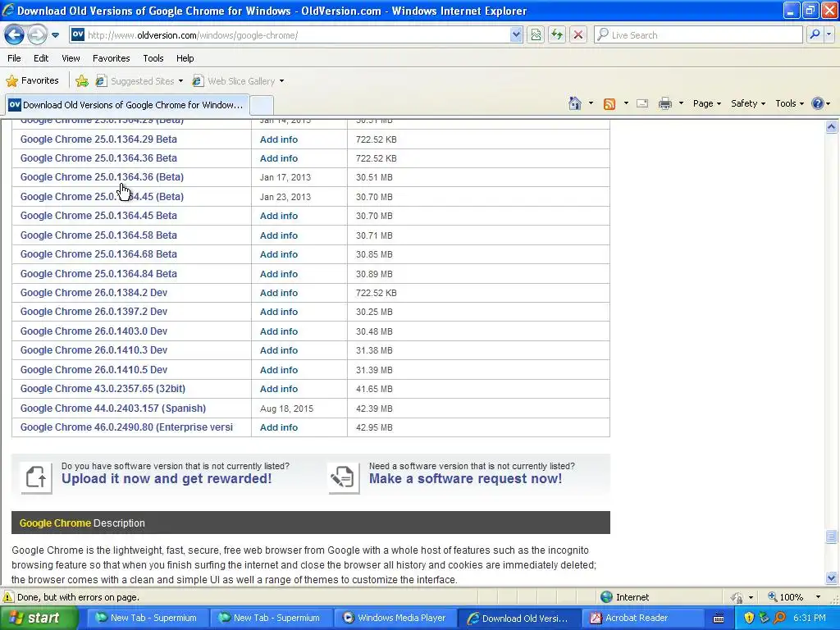Open the Page command bar menu

click(x=706, y=103)
